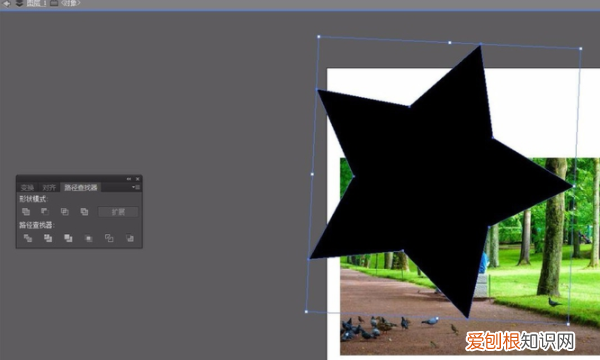Use the Minus Back pathfinder icon
This screenshot has height=360, width=600.
tap(130, 238)
